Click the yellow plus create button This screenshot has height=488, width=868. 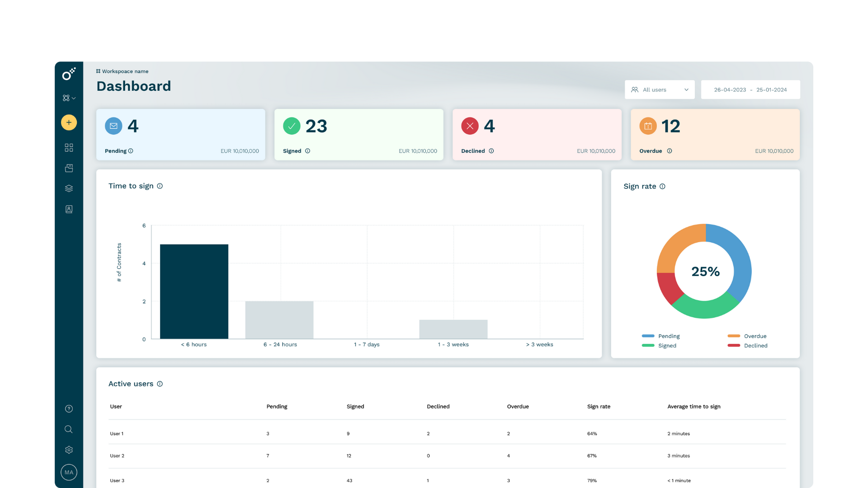tap(69, 122)
